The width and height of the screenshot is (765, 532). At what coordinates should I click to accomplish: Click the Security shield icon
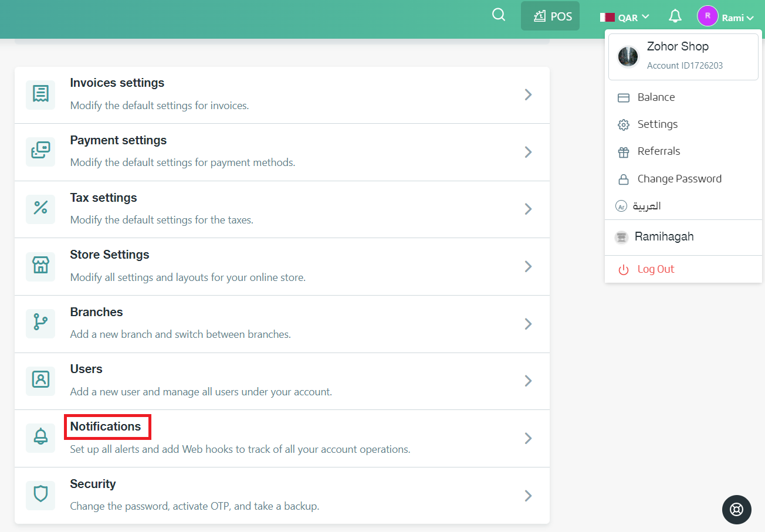pyautogui.click(x=40, y=495)
